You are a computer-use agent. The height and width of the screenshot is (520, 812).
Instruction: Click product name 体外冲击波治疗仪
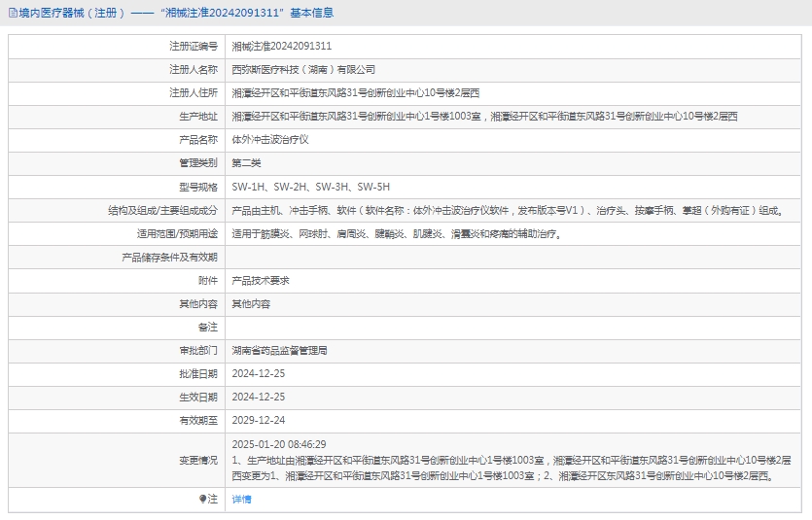coord(269,139)
